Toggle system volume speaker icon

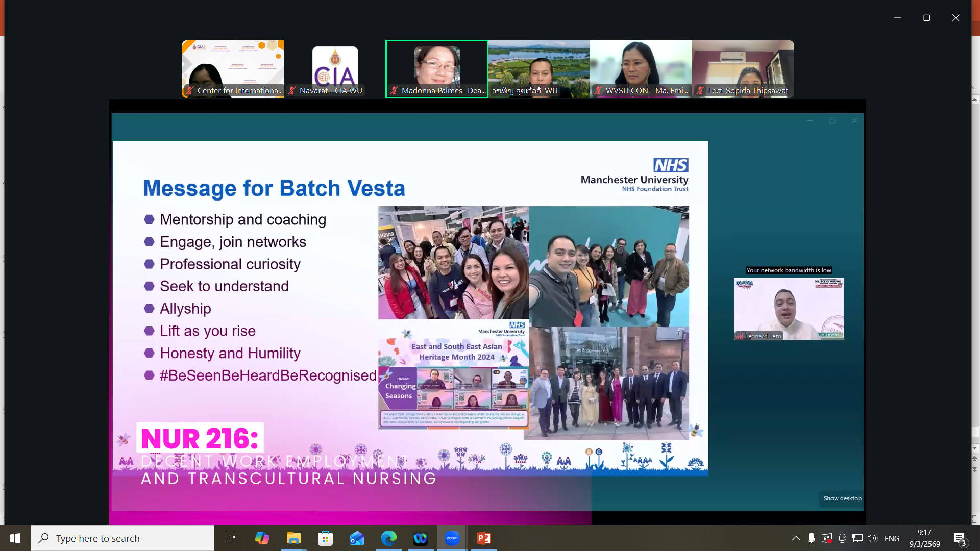pyautogui.click(x=872, y=538)
